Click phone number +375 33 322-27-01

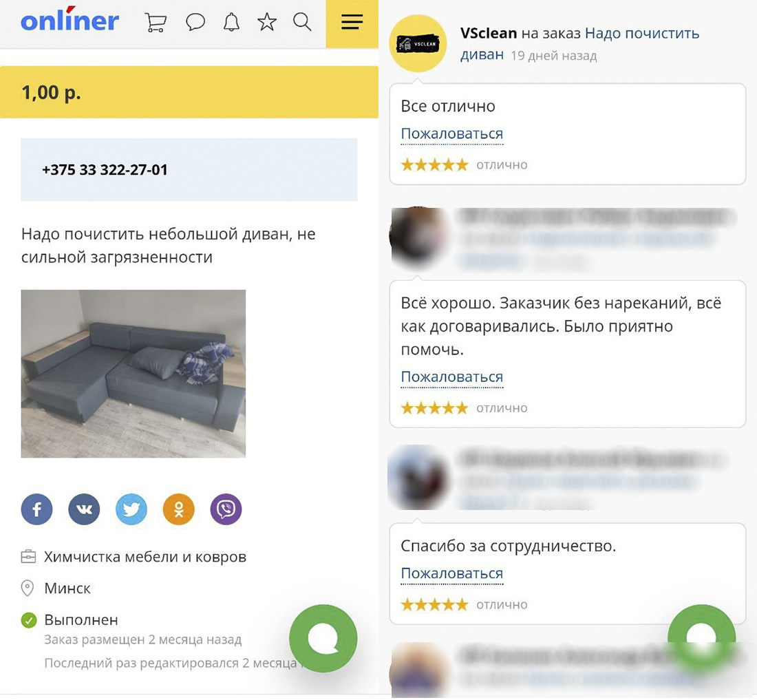click(x=105, y=170)
